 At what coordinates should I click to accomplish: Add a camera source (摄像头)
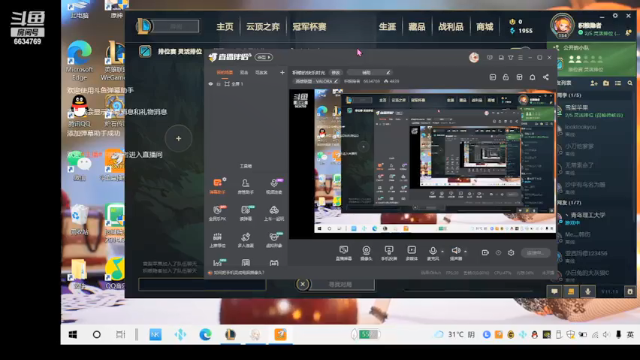coord(366,253)
